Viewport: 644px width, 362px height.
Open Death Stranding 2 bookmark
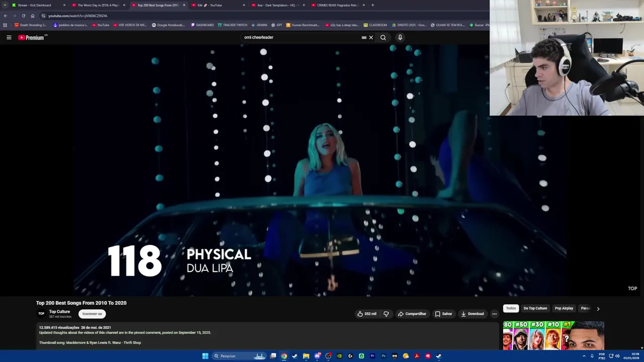(x=30, y=25)
